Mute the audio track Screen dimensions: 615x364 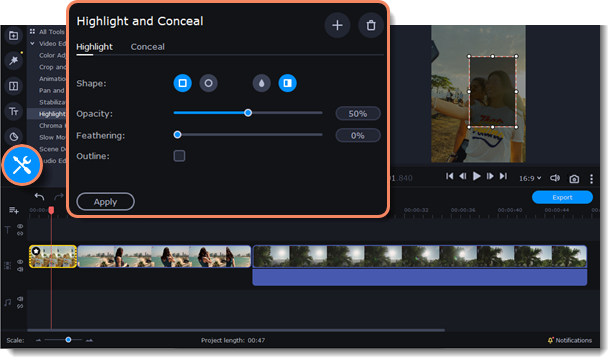coord(20,298)
